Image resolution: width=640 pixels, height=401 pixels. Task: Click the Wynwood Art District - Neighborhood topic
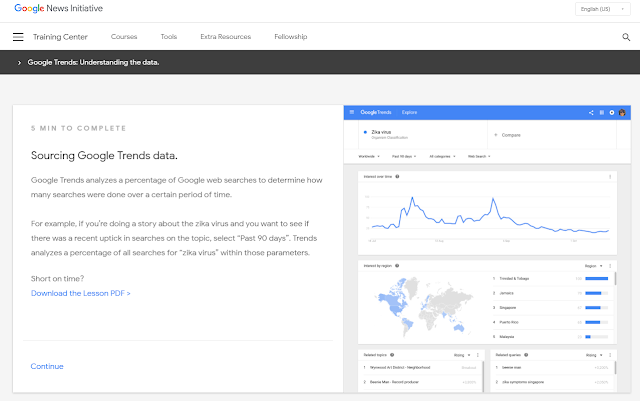click(x=400, y=368)
